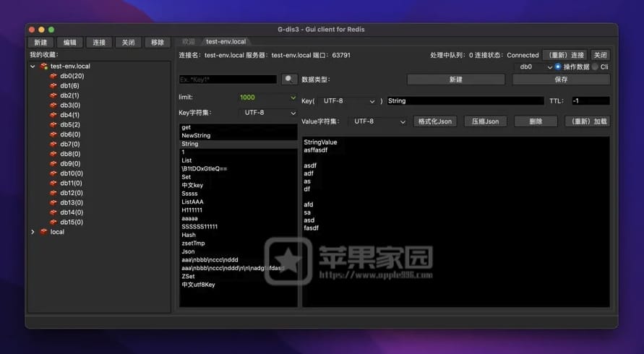
Task: Switch to the test-env.local tab
Action: point(226,41)
